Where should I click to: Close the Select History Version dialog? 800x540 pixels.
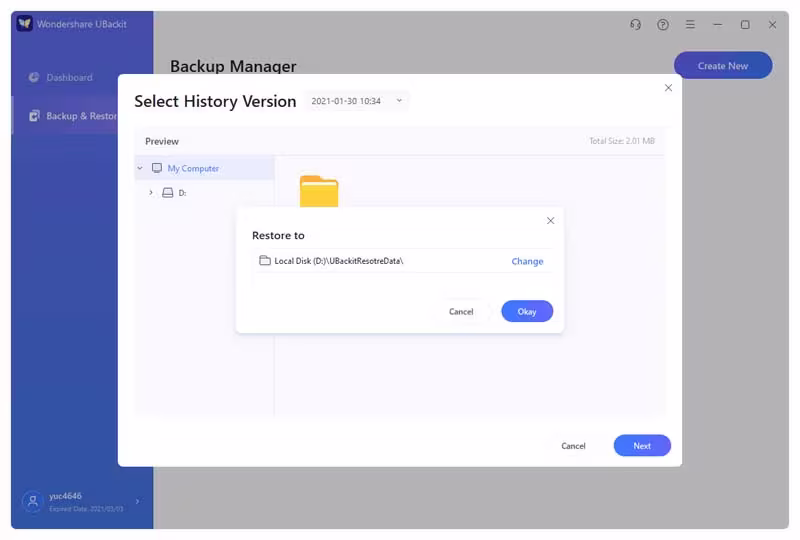point(668,88)
